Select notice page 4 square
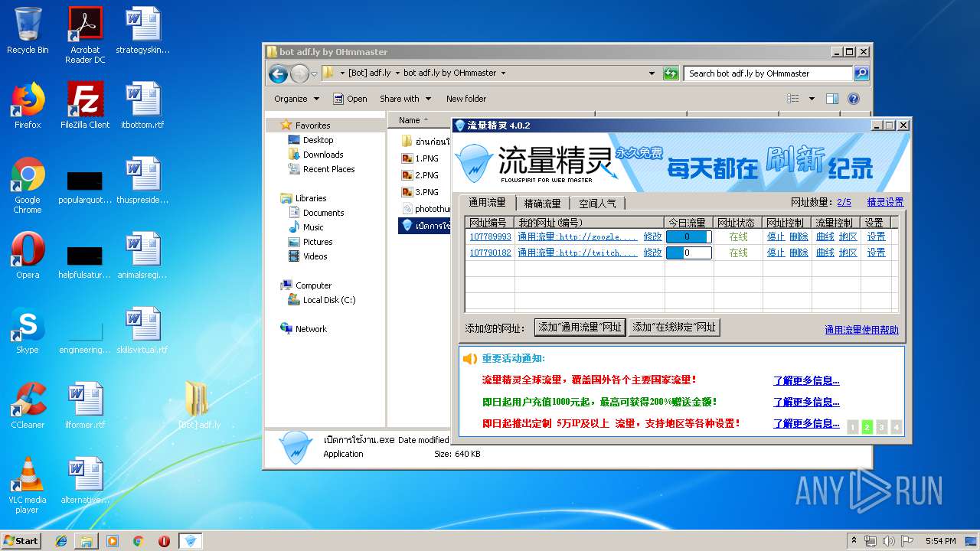This screenshot has height=551, width=980. click(897, 427)
